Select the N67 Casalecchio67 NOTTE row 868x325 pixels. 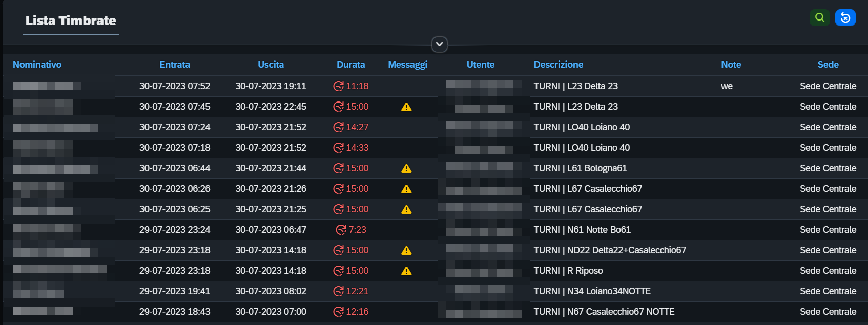pyautogui.click(x=435, y=312)
